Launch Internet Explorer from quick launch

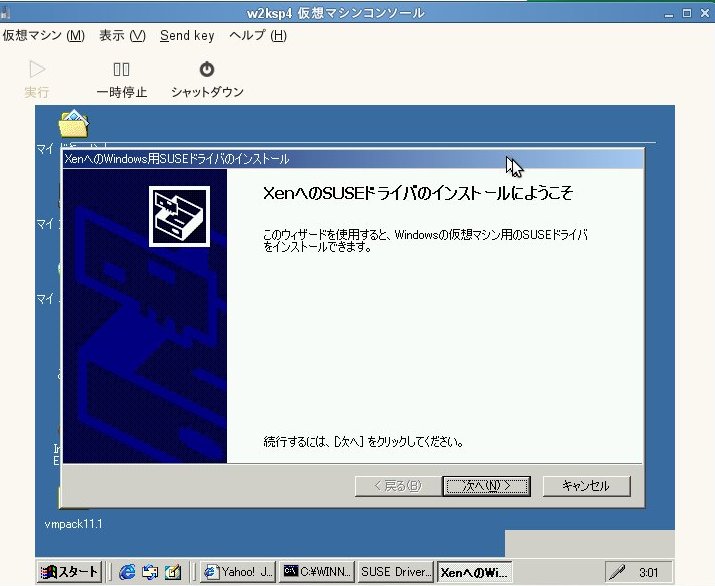point(127,572)
